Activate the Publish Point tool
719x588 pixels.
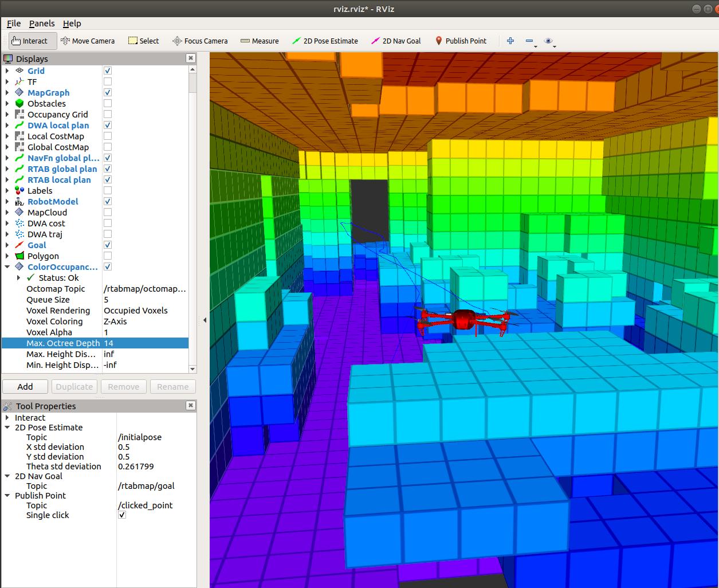point(461,41)
